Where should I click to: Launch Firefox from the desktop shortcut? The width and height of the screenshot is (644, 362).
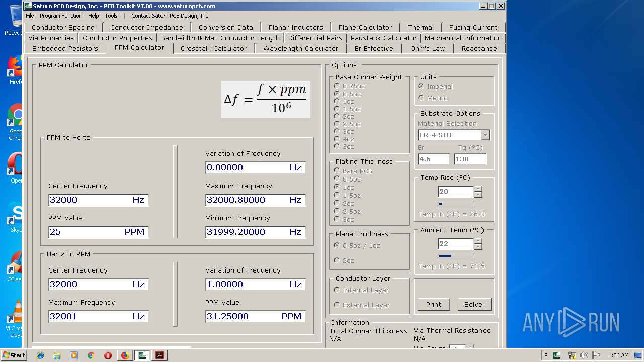coord(14,70)
